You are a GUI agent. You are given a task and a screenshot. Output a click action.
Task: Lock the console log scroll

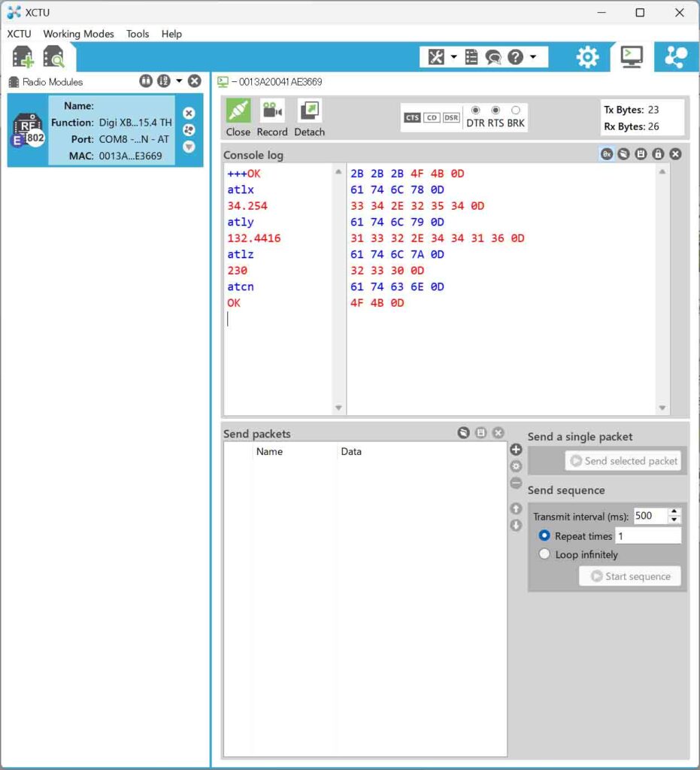click(x=658, y=154)
